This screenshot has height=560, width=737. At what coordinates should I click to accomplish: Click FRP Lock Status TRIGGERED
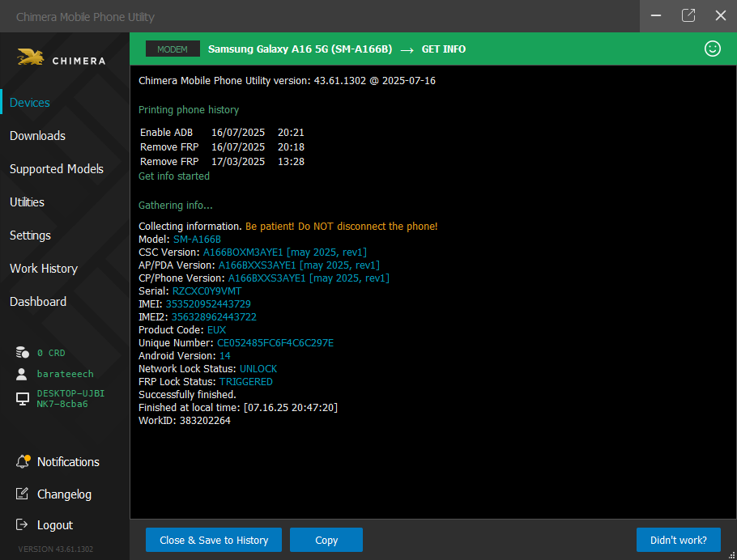246,381
